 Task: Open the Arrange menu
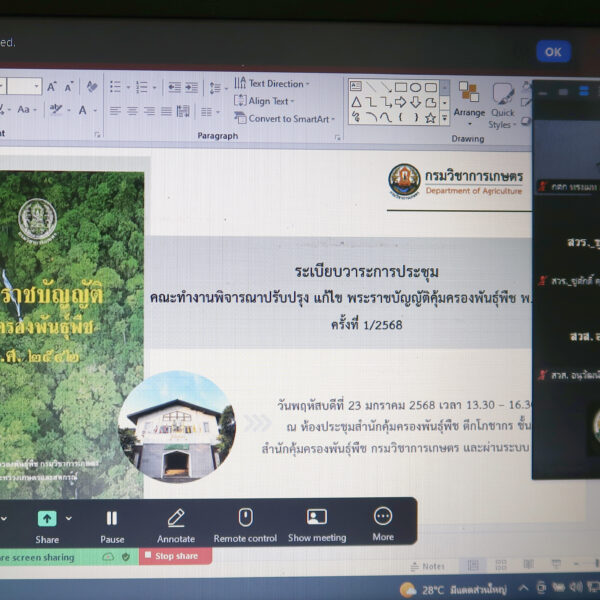tap(469, 99)
